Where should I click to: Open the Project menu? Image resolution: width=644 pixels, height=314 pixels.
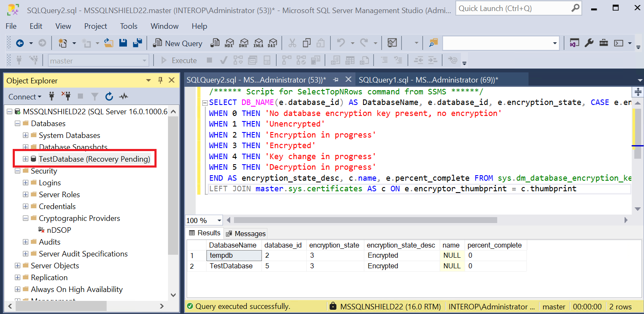coord(96,26)
